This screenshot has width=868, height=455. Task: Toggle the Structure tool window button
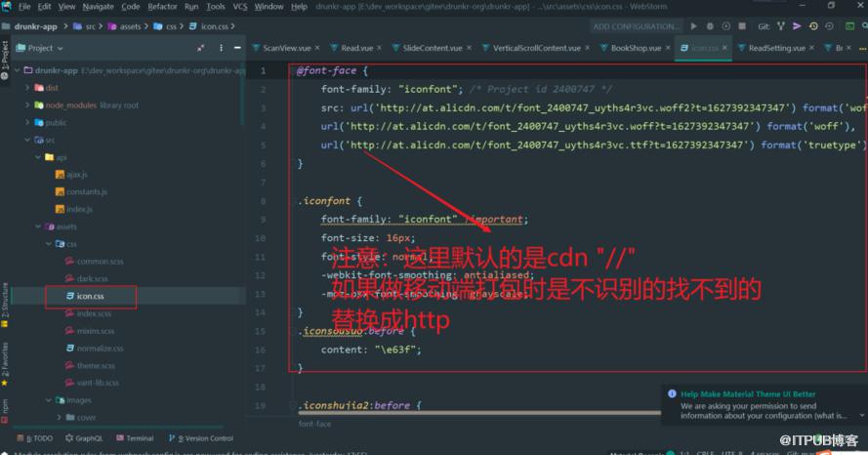pyautogui.click(x=5, y=306)
